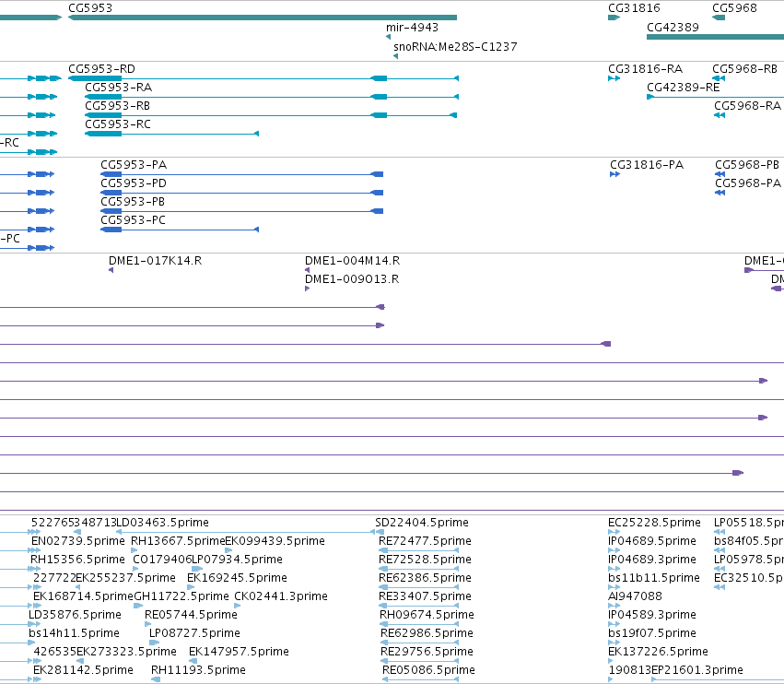784x684 pixels.
Task: Click EST RE05086.5prime label
Action: (x=428, y=670)
